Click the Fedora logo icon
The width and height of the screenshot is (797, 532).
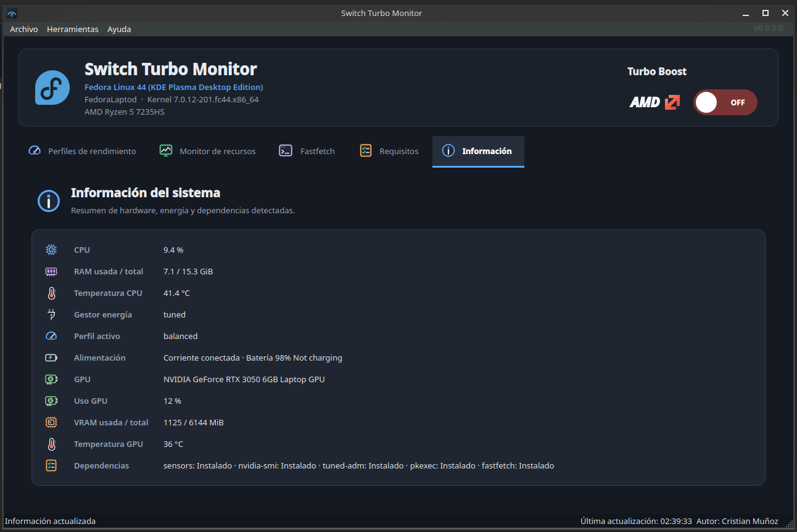[x=52, y=87]
